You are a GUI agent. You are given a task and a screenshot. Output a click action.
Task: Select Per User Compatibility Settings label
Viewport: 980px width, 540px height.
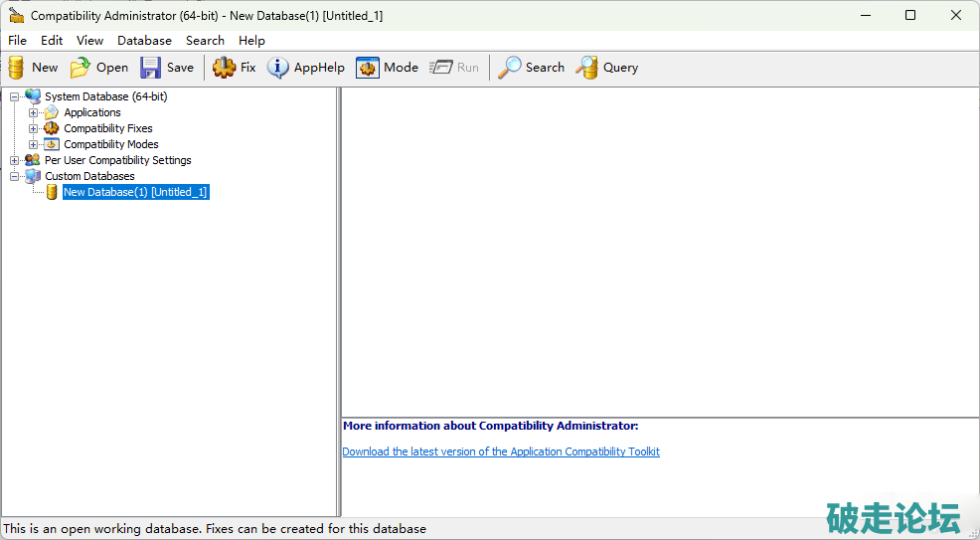coord(118,160)
